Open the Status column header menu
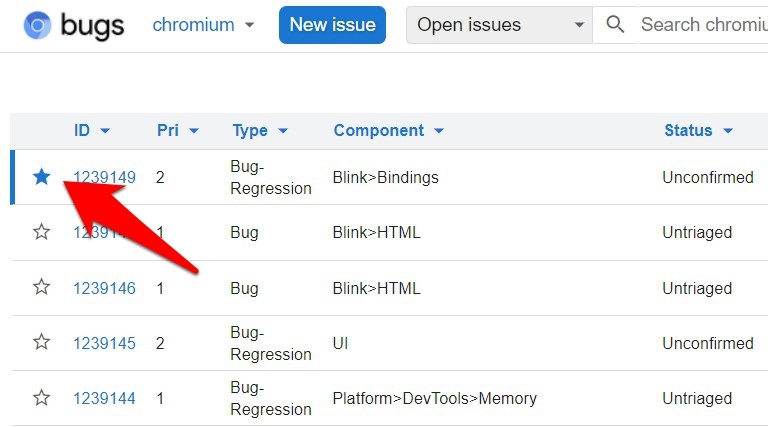Viewport: 768px width, 427px height. [698, 131]
